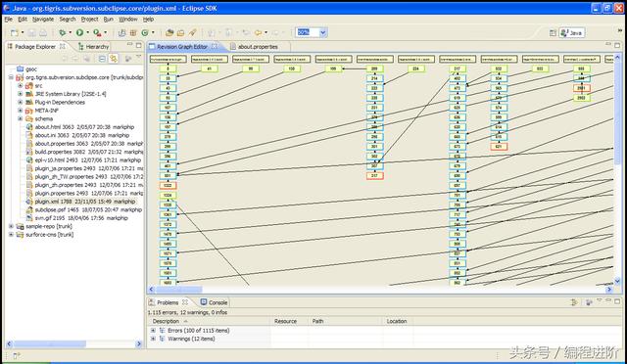
Task: Click the New wizard toolbar icon
Action: tap(15, 32)
